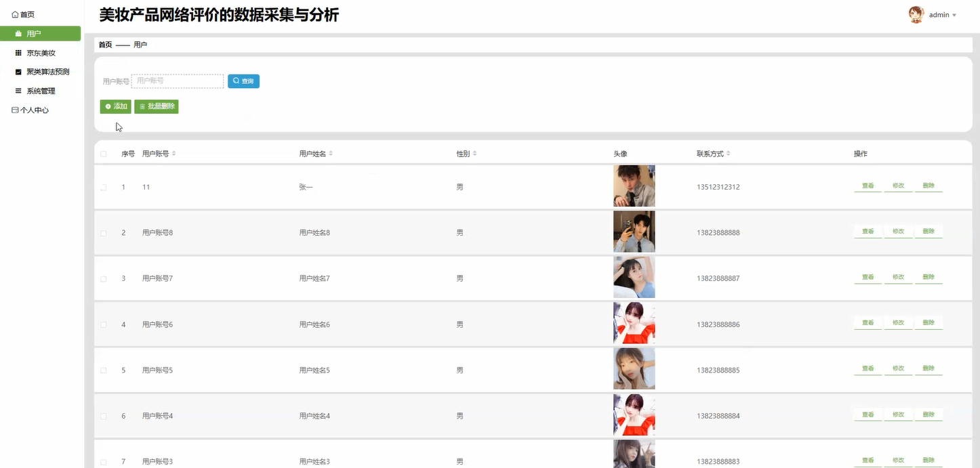Image resolution: width=980 pixels, height=468 pixels.
Task: Click the name cell 张一
Action: 306,187
